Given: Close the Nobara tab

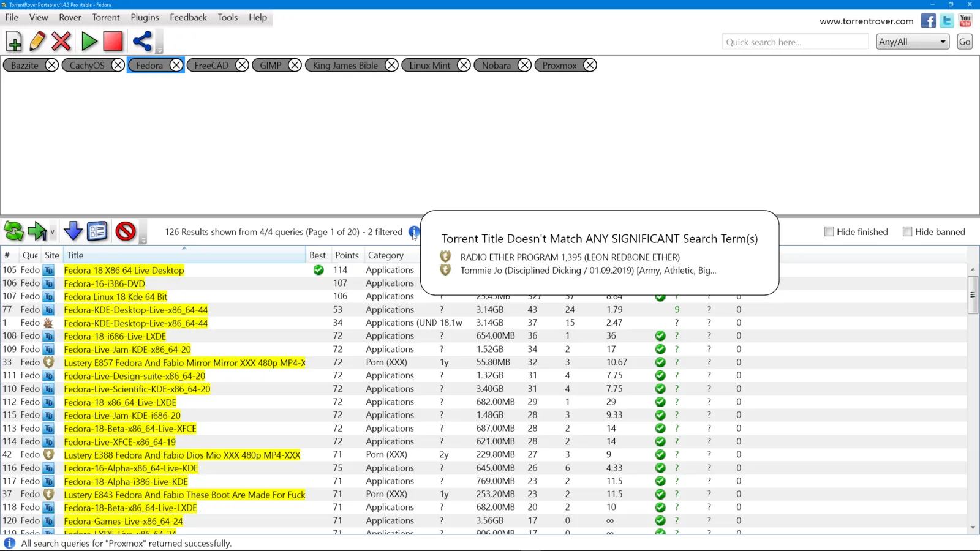Looking at the screenshot, I should tap(524, 65).
